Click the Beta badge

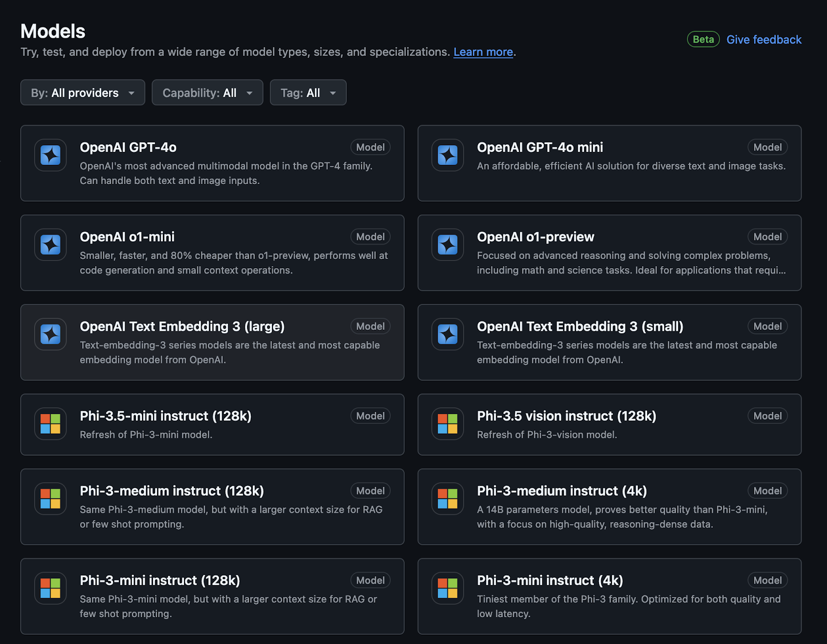click(703, 39)
